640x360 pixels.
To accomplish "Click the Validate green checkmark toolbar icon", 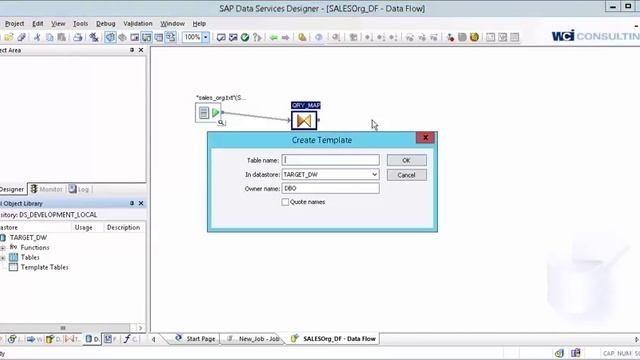I will (245, 37).
